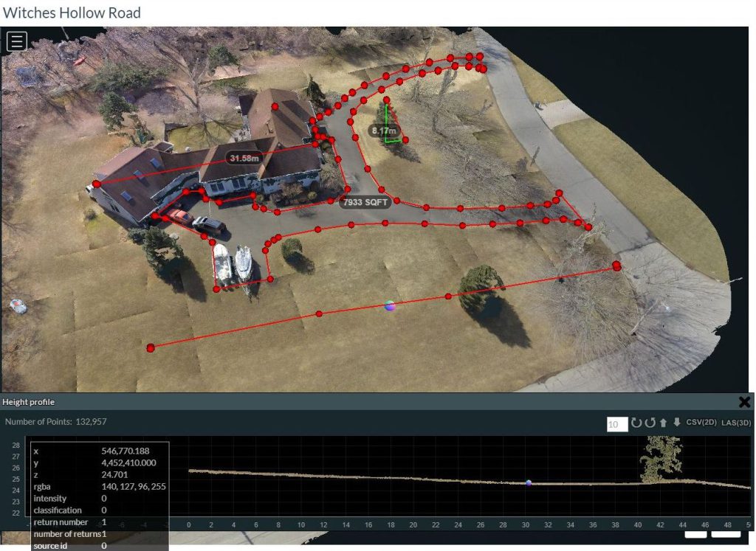This screenshot has height=551, width=756.
Task: Click the profile width input field
Action: [x=616, y=424]
